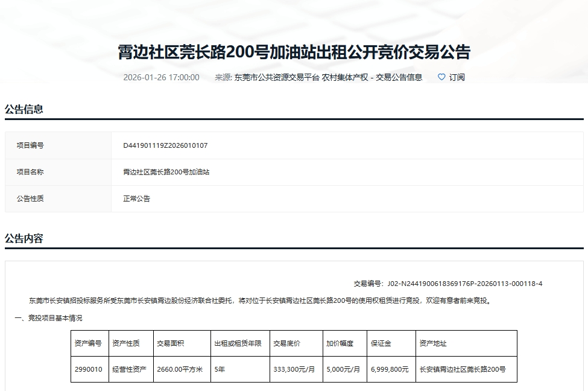Screen dimensions: 588x391
Task: Click the 资产编号 column header
Action: (x=88, y=343)
